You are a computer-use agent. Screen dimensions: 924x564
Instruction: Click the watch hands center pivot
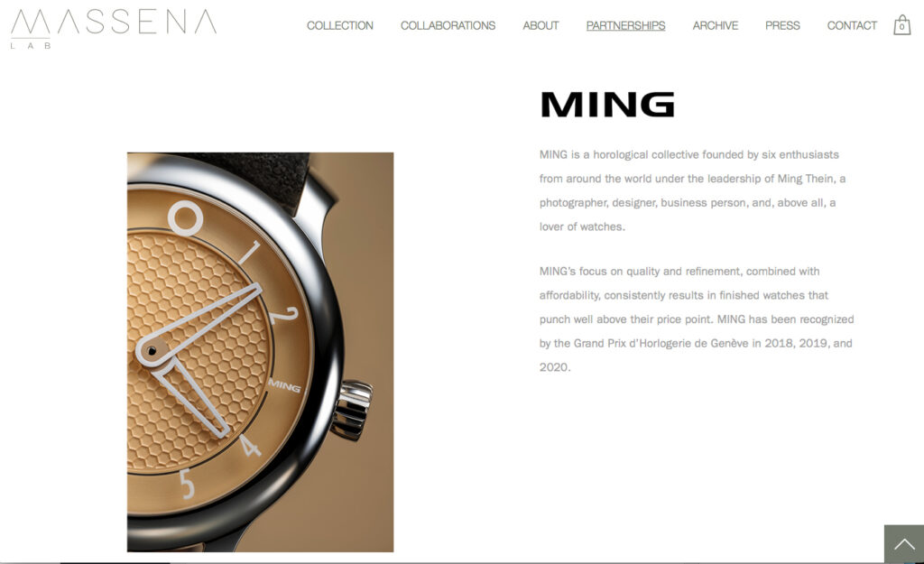point(152,351)
